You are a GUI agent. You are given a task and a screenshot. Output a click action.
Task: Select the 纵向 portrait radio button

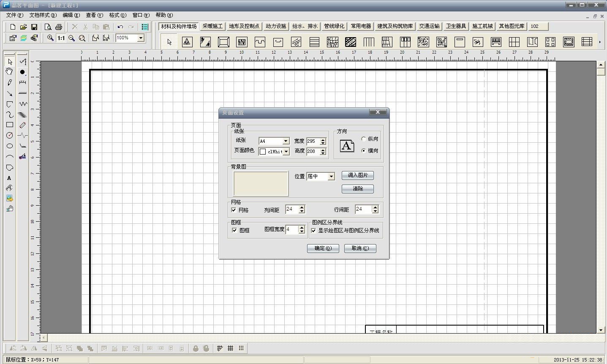point(363,139)
